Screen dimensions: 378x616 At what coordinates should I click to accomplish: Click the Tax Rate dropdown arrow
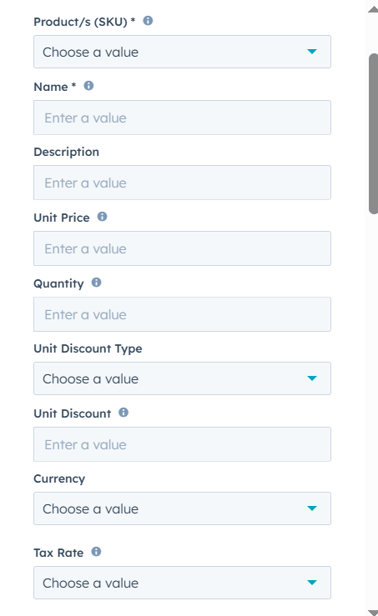(x=312, y=582)
